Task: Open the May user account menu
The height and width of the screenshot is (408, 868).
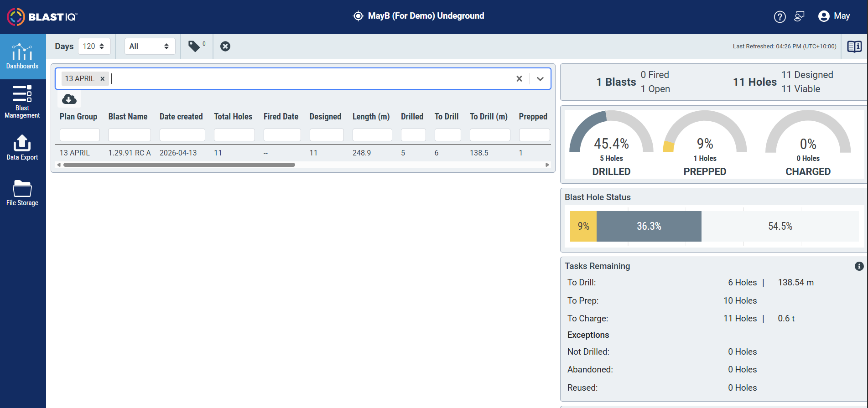Action: (834, 16)
